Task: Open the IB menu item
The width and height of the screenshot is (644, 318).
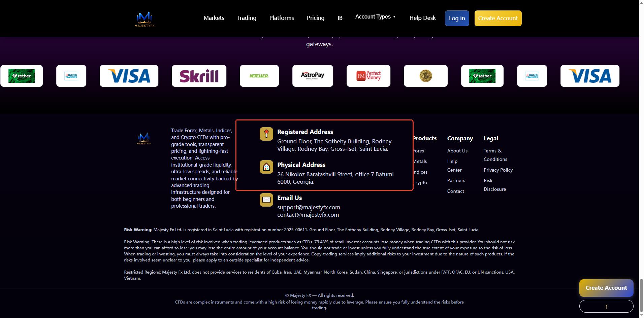Action: pyautogui.click(x=340, y=18)
